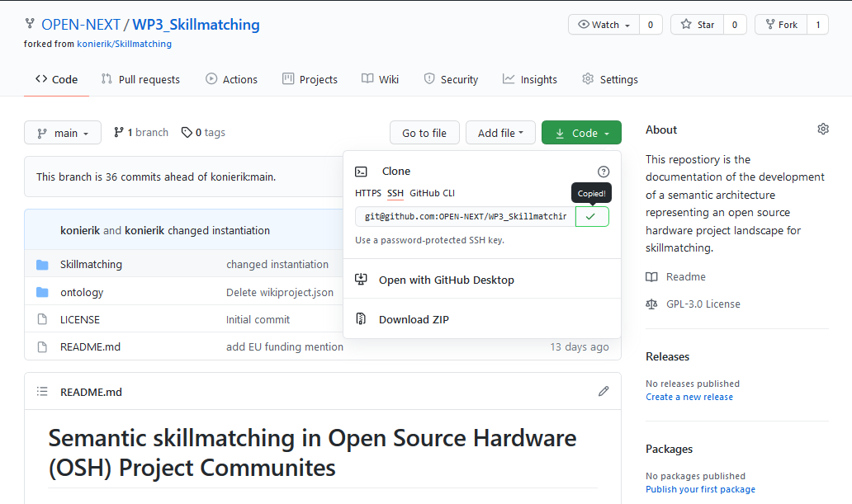Switch to the Settings tab
Screen dimensions: 852x504
coord(609,79)
